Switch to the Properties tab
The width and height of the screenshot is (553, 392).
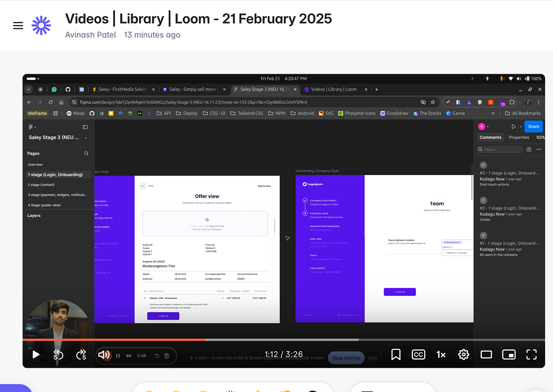pos(519,137)
